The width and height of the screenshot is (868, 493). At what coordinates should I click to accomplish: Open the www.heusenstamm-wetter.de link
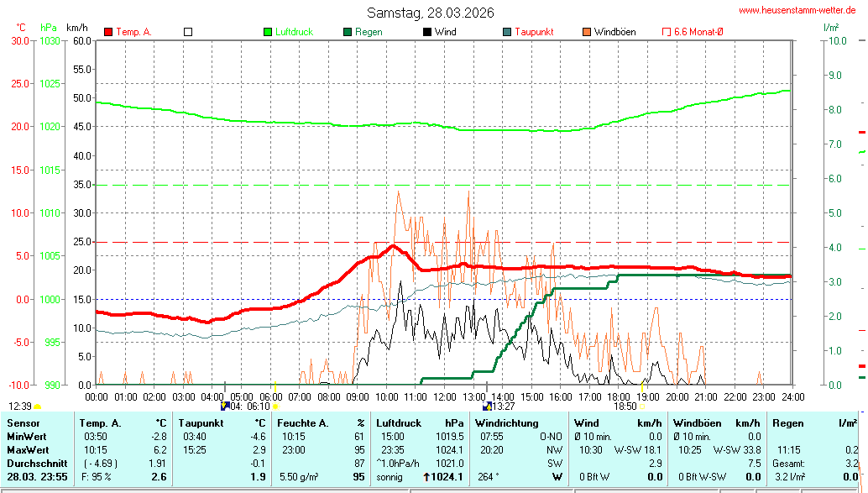click(797, 10)
